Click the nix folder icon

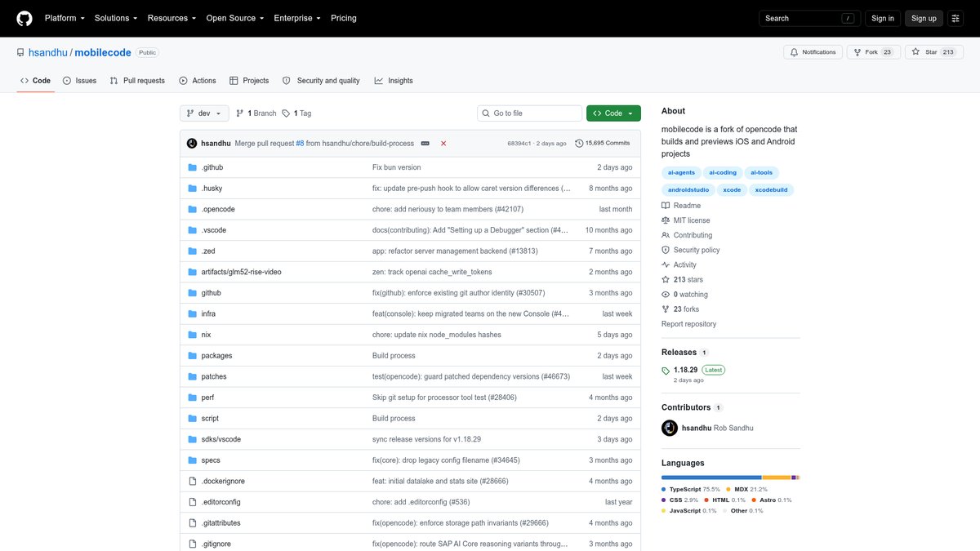pos(193,335)
